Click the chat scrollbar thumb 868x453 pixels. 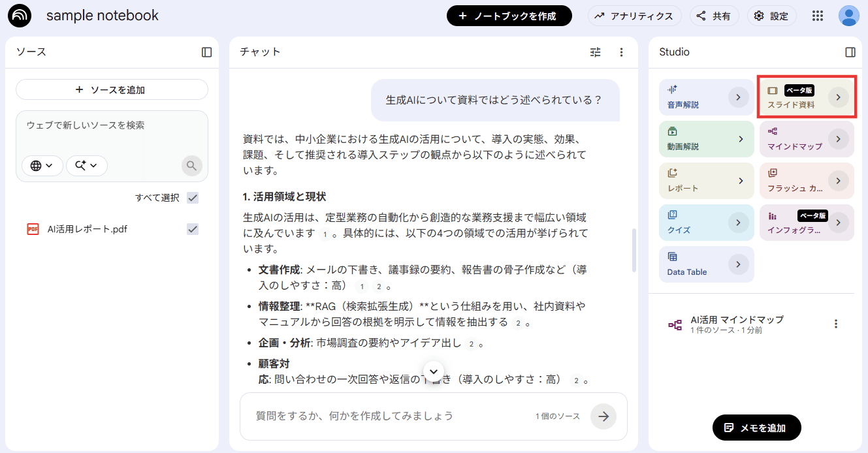coord(634,251)
